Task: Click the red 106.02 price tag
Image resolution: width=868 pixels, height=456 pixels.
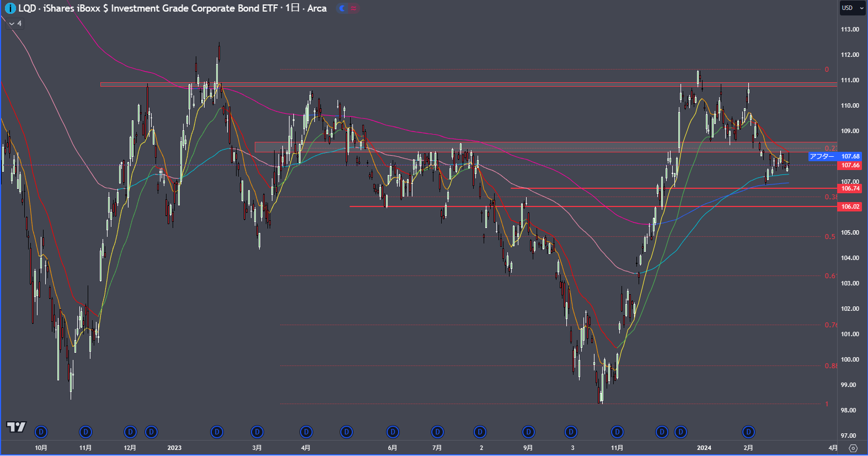Action: tap(850, 207)
